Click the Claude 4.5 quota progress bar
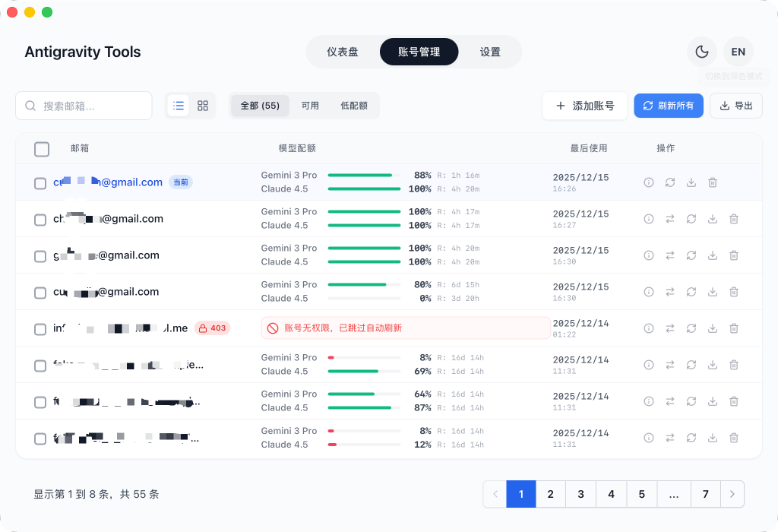The height and width of the screenshot is (532, 778). (x=364, y=188)
